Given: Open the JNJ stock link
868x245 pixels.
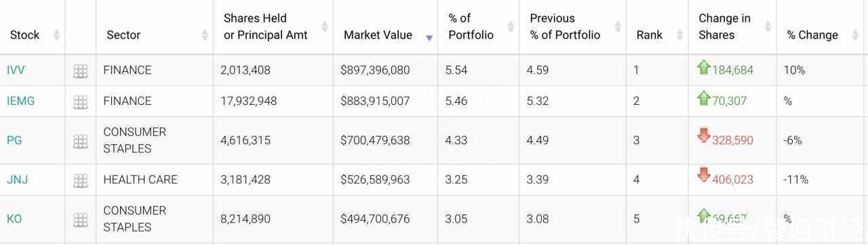Looking at the screenshot, I should point(17,179).
